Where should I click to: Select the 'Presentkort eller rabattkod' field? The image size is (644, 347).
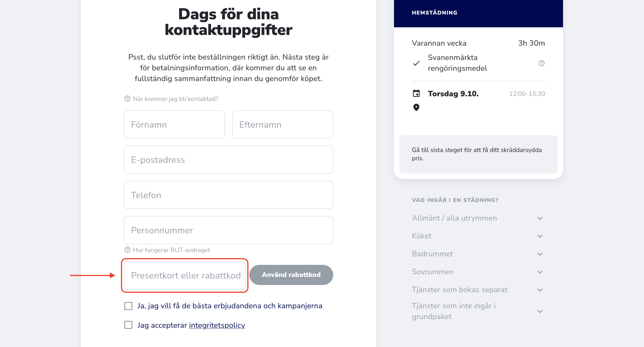(185, 275)
